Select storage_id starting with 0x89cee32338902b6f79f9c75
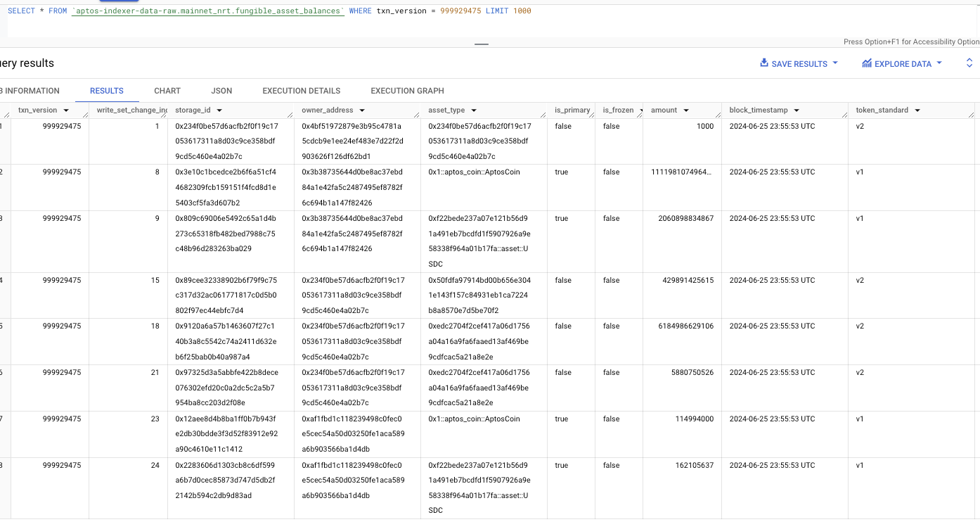 [x=226, y=295]
